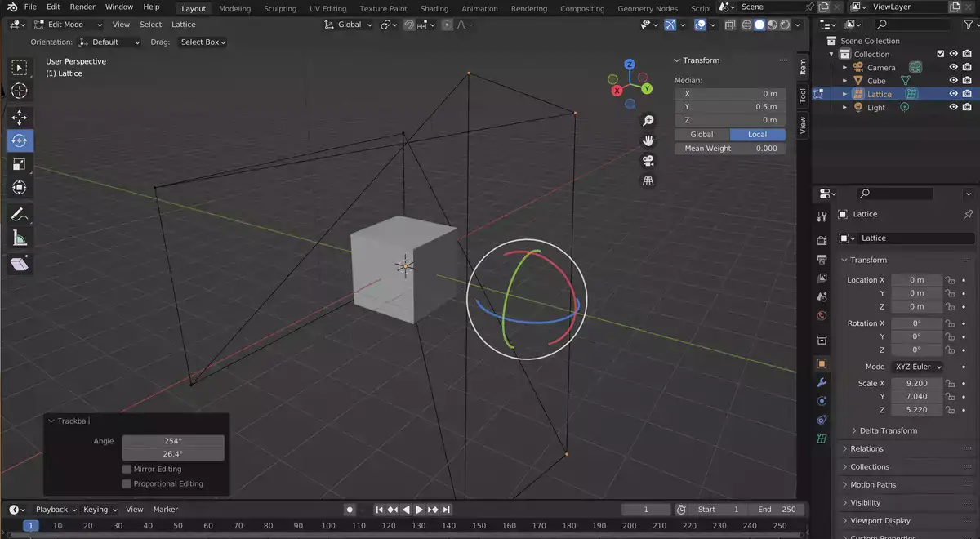Click the End frame 250 field

[x=777, y=510]
